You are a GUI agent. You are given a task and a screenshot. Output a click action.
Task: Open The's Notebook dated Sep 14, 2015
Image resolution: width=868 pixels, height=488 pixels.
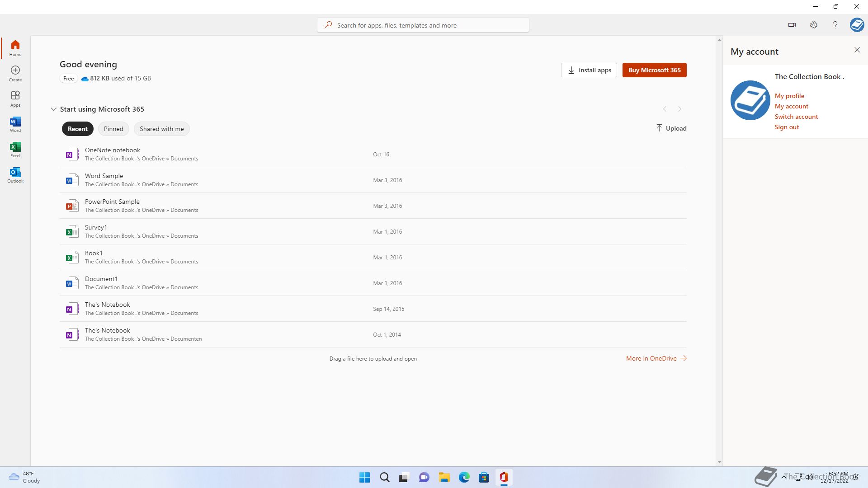pyautogui.click(x=373, y=309)
